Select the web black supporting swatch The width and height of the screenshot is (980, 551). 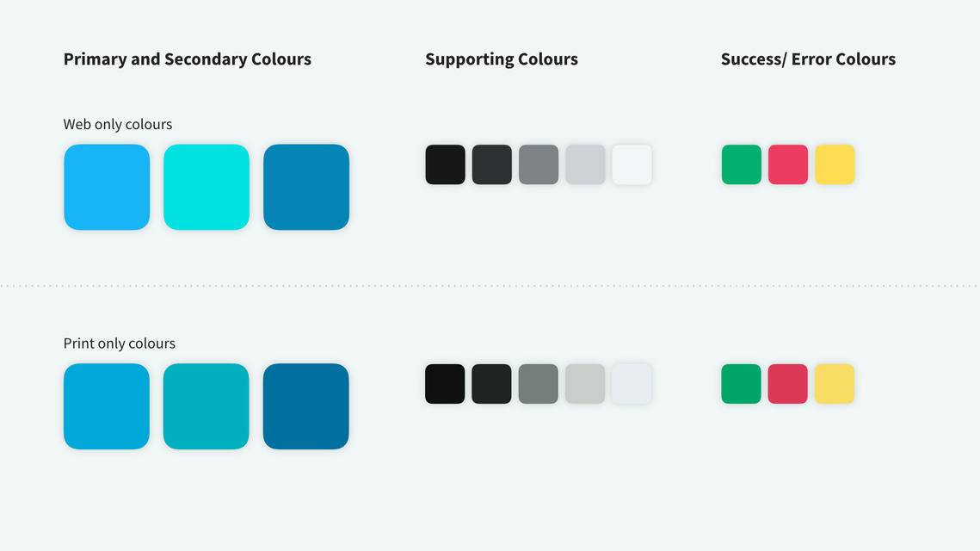pyautogui.click(x=446, y=164)
